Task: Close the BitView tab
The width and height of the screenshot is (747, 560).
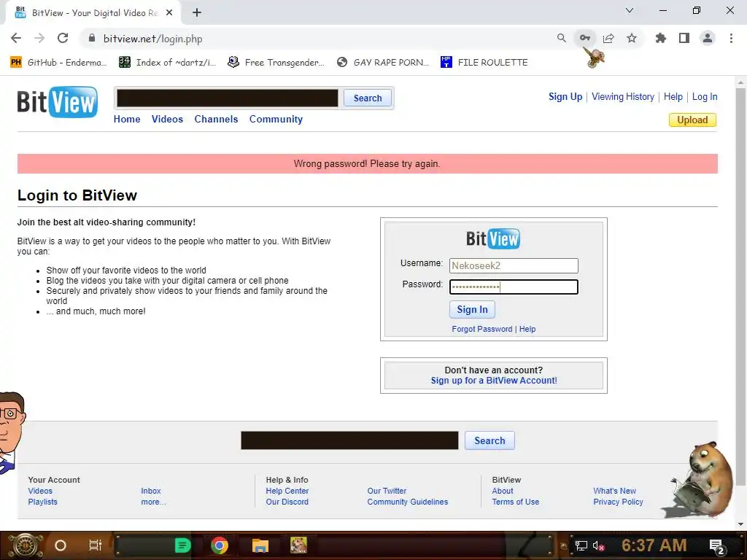Action: (169, 12)
